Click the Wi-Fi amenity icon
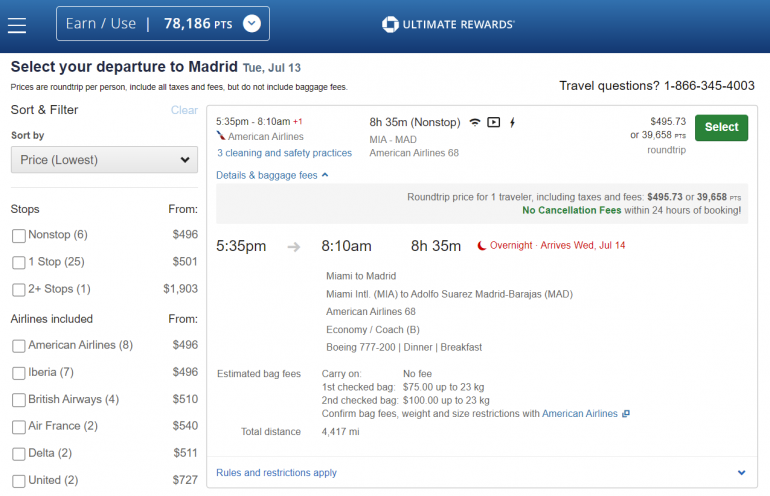Screen dimensions: 770x496 coord(474,123)
